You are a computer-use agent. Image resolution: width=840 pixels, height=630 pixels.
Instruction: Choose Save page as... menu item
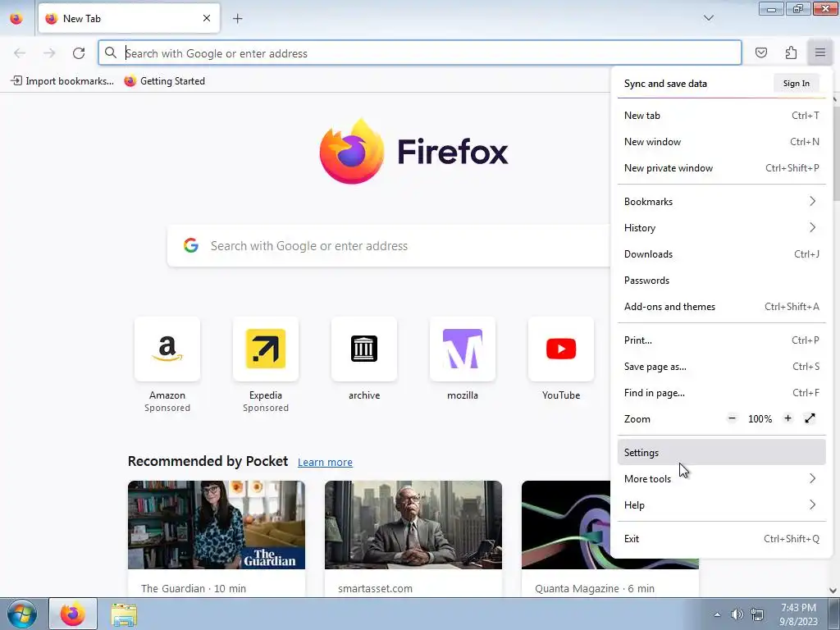click(722, 367)
